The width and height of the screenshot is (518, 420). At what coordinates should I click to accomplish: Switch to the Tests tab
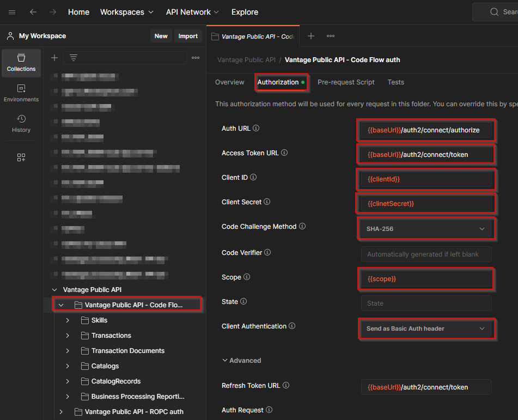point(395,82)
